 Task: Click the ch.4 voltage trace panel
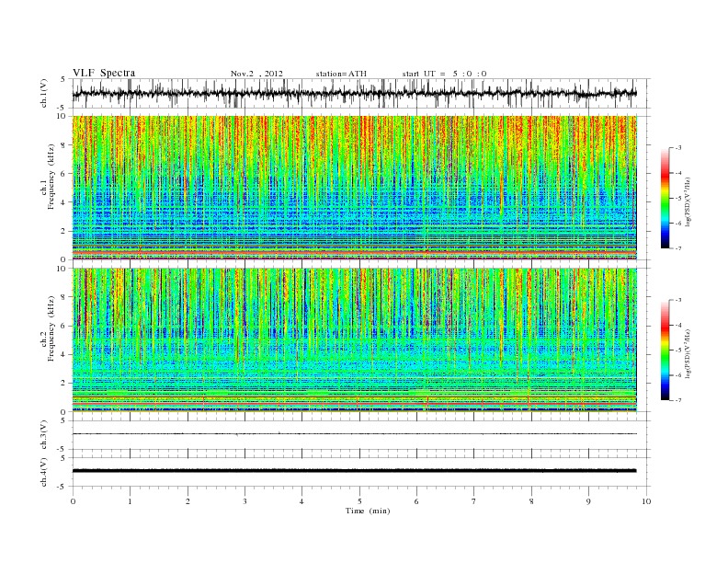click(361, 472)
